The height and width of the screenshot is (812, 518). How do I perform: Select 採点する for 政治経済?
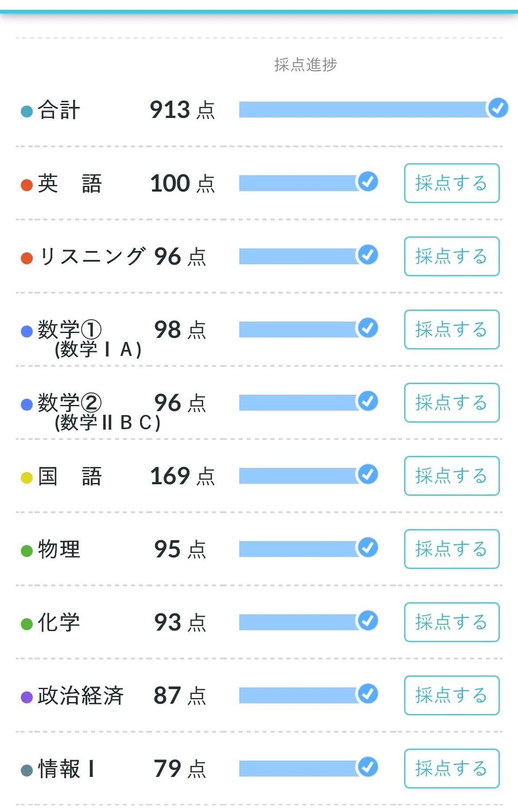pyautogui.click(x=452, y=695)
